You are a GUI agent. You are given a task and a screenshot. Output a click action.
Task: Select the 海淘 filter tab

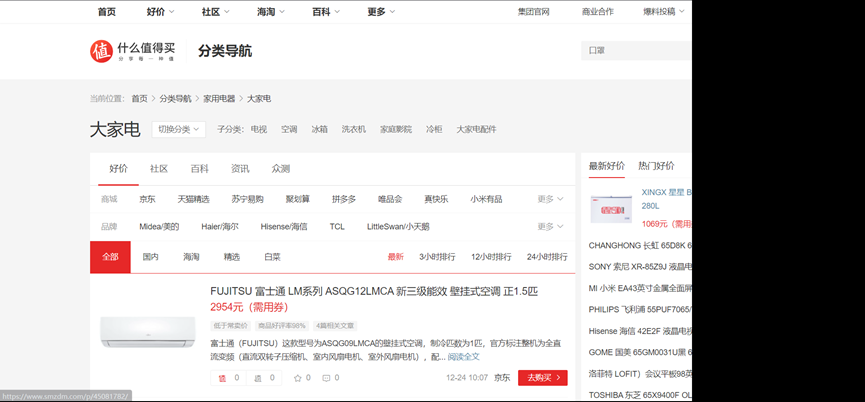click(191, 257)
